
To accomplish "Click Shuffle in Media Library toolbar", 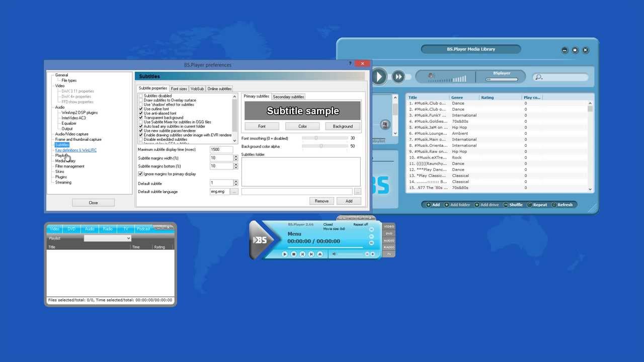I will pos(513,205).
